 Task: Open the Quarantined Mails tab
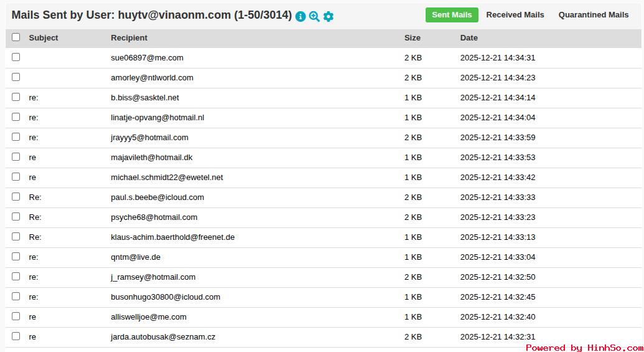click(593, 15)
